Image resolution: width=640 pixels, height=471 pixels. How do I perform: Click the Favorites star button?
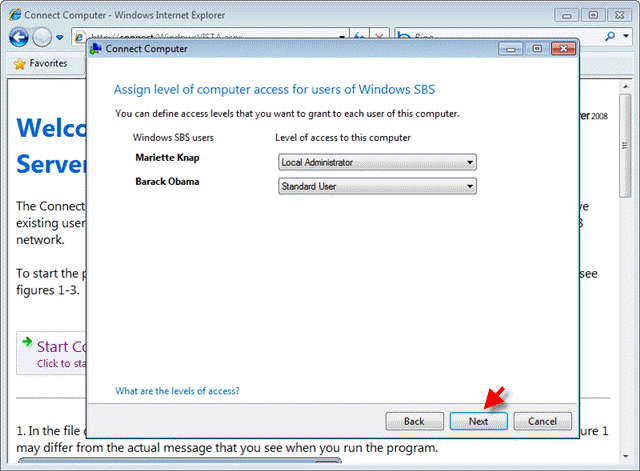(x=40, y=63)
